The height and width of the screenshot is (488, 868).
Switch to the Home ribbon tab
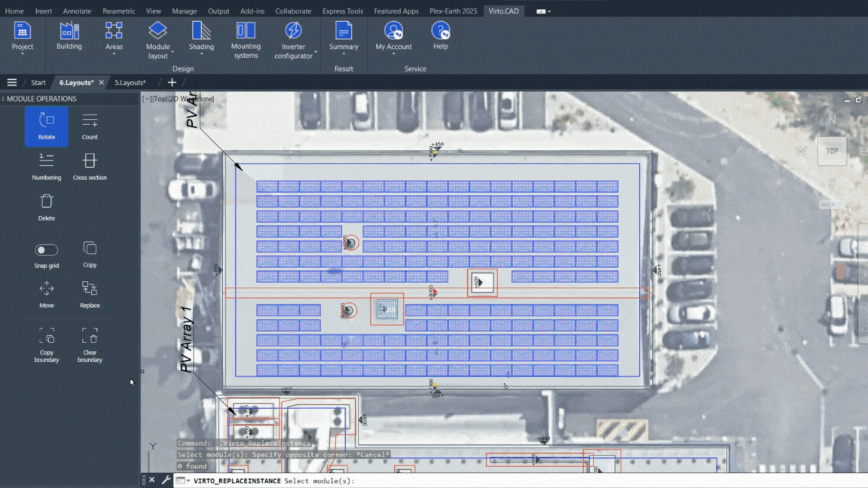pyautogui.click(x=14, y=11)
